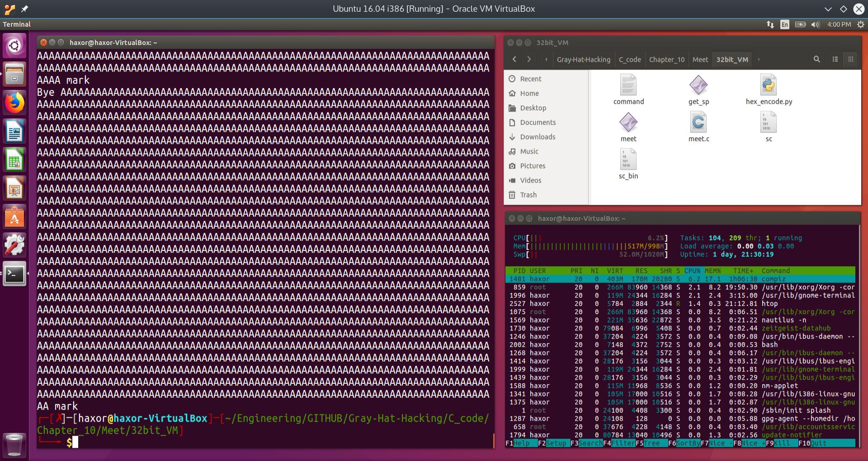
Task: Open the Terminal menu in the menu bar
Action: coord(17,24)
